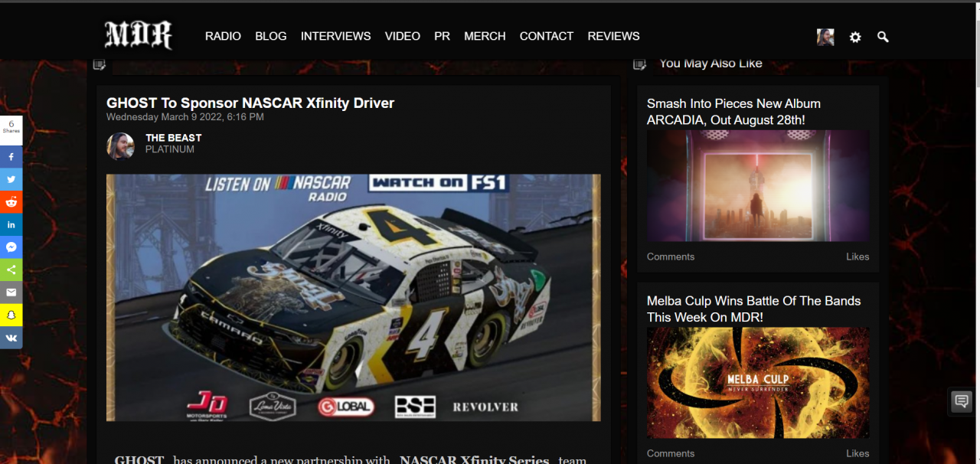Share the article on Facebook

[11, 157]
